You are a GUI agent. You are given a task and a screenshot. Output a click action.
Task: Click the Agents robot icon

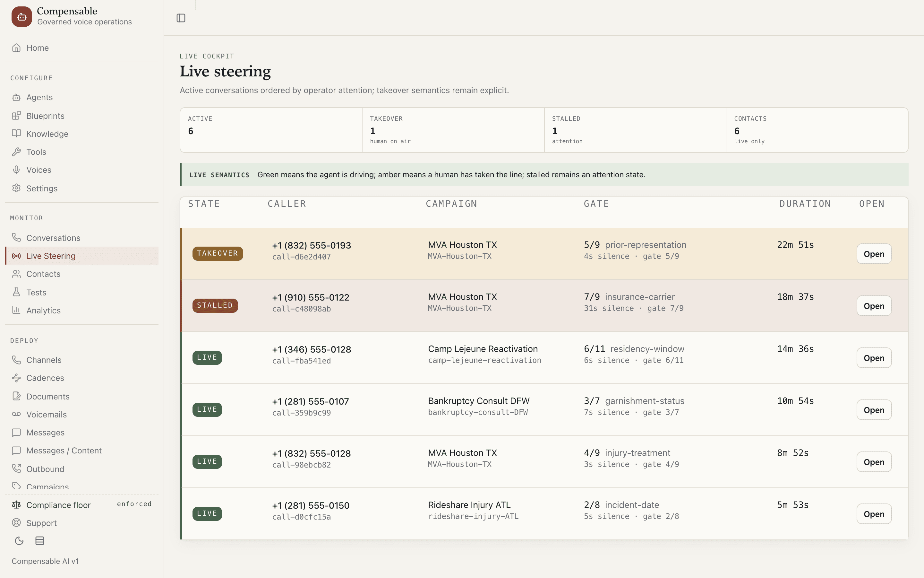16,98
